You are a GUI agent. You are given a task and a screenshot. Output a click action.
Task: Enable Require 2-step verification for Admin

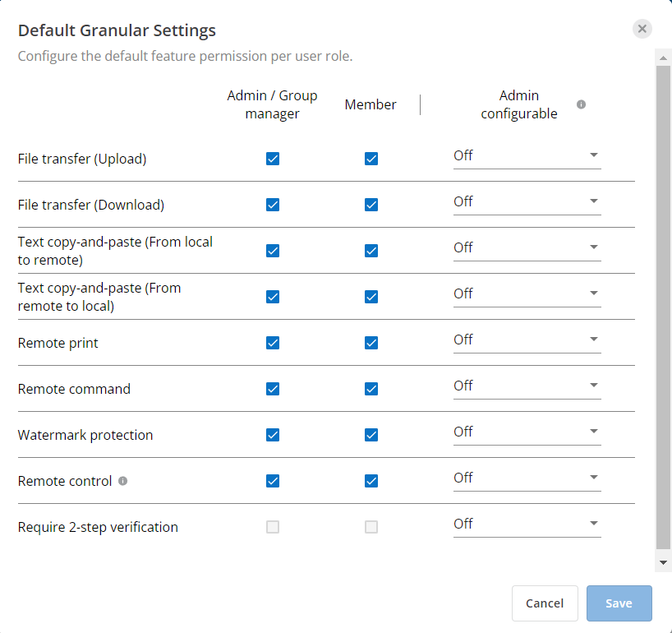[x=272, y=527]
